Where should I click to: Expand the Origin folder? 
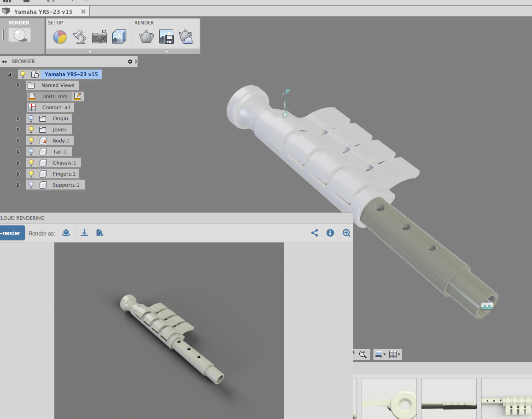pos(18,118)
